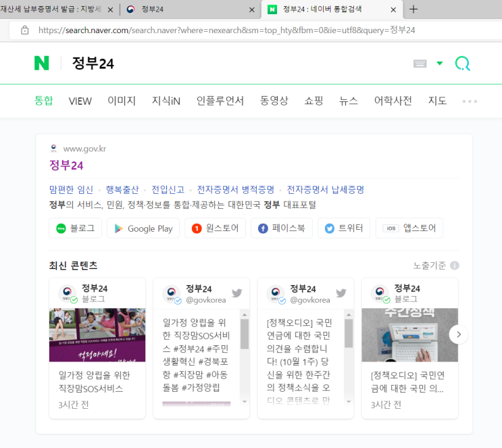Click the Twitter bird on the 정책오디오 tweet card
Image resolution: width=502 pixels, height=448 pixels.
(341, 293)
